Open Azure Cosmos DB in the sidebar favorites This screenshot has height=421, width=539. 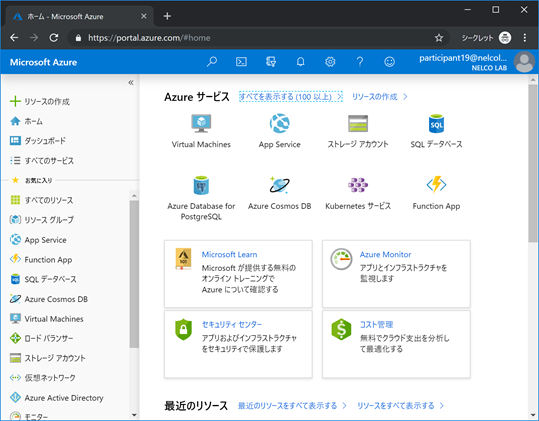(48, 299)
